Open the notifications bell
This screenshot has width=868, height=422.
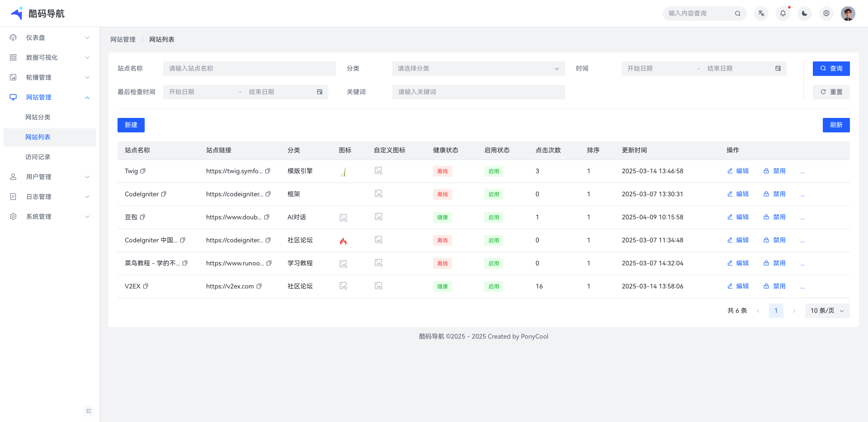[783, 14]
